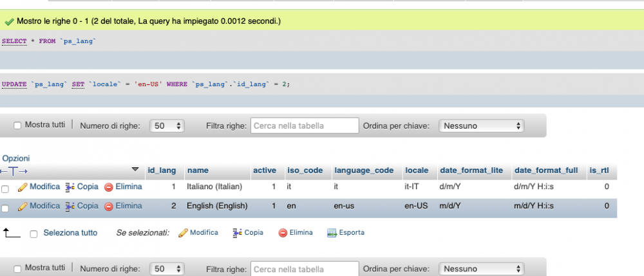The width and height of the screenshot is (644, 276).
Task: Click the copy icon in the Italiano row
Action: 70,187
